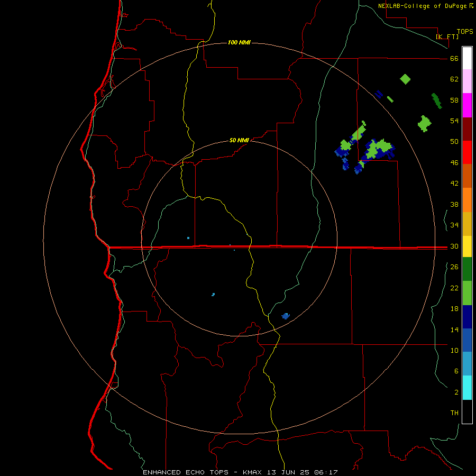Click the yellow legend swatch

467,246
